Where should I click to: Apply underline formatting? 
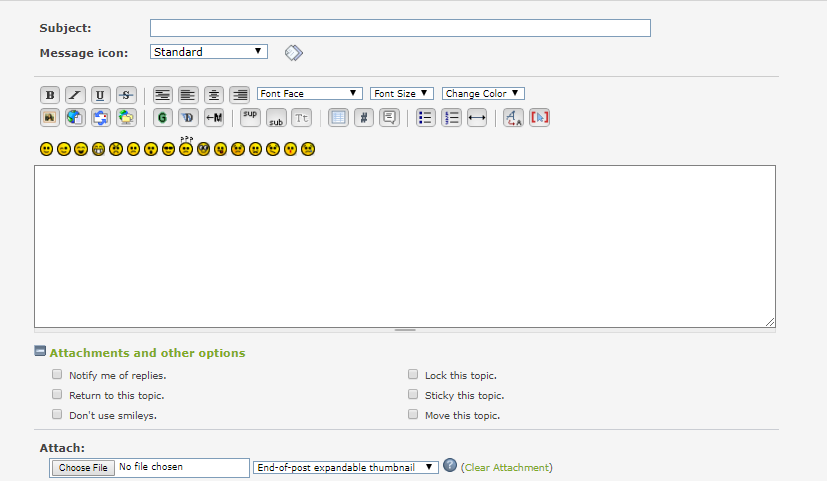100,95
